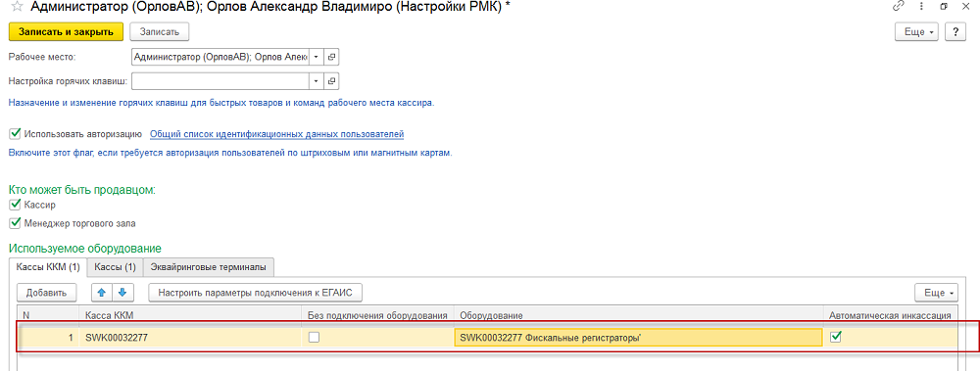Toggle Использовать авторизацию checkbox

click(x=15, y=134)
